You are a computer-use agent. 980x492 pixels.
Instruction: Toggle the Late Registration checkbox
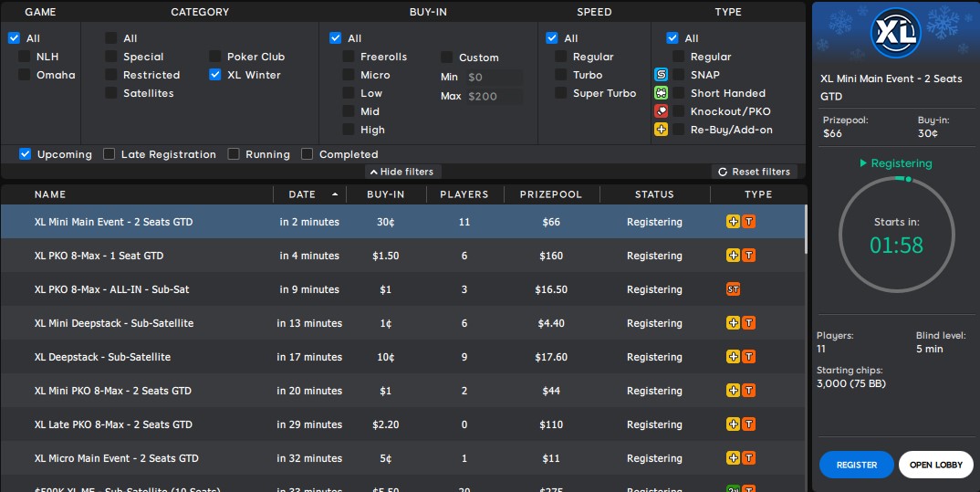(109, 154)
